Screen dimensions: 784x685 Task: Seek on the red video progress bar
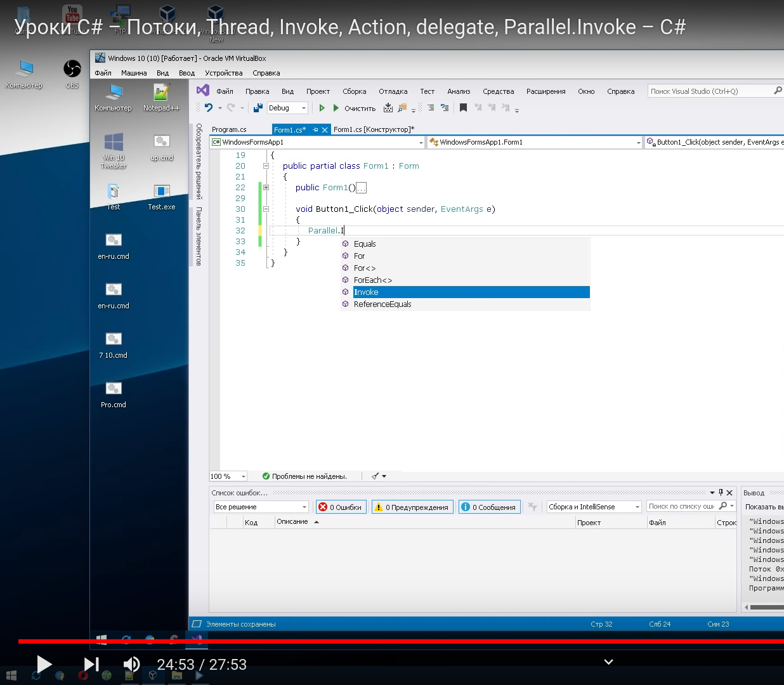pyautogui.click(x=401, y=641)
